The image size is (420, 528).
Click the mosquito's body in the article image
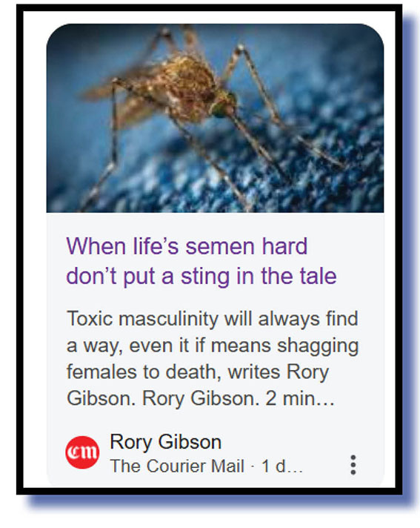click(x=188, y=85)
